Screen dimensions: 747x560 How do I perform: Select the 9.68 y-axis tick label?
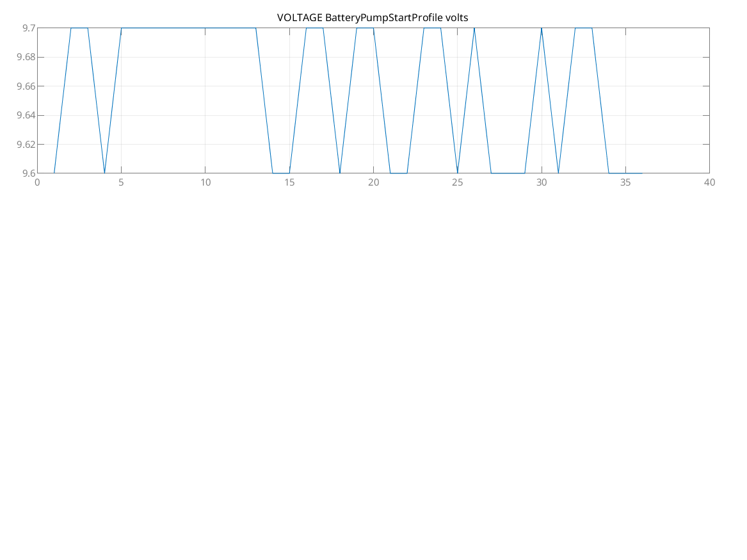pyautogui.click(x=27, y=57)
